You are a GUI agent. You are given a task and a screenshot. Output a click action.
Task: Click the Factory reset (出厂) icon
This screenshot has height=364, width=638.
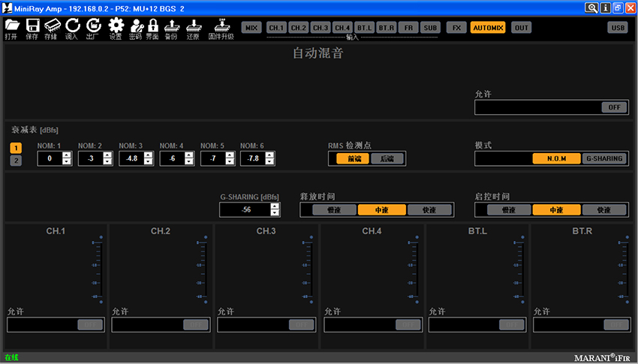(x=93, y=27)
